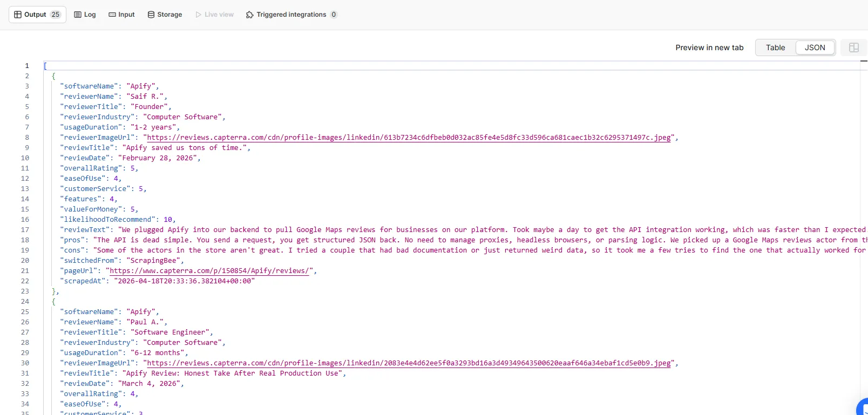Screen dimensions: 868x415
Task: Click the Live view play icon
Action: (198, 15)
